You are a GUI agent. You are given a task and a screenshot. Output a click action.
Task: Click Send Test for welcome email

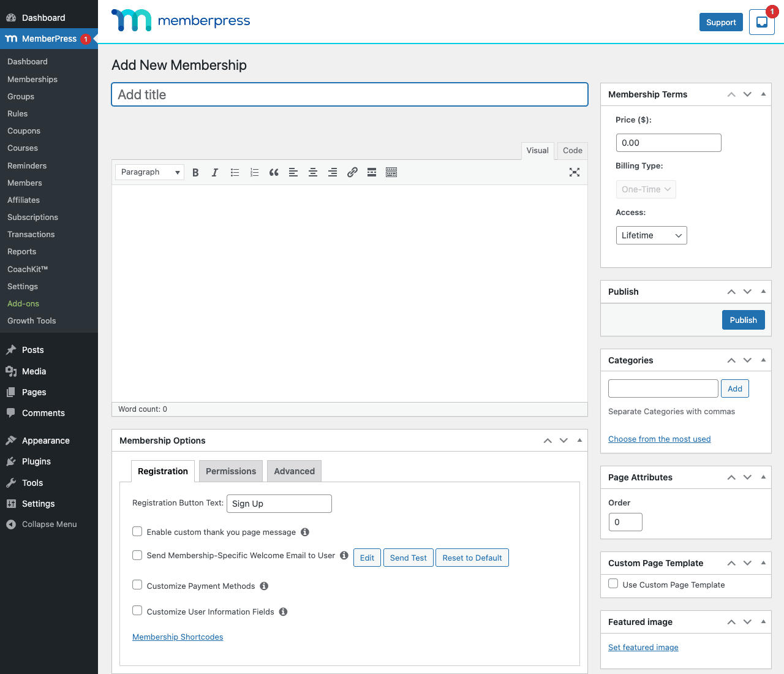pos(409,558)
